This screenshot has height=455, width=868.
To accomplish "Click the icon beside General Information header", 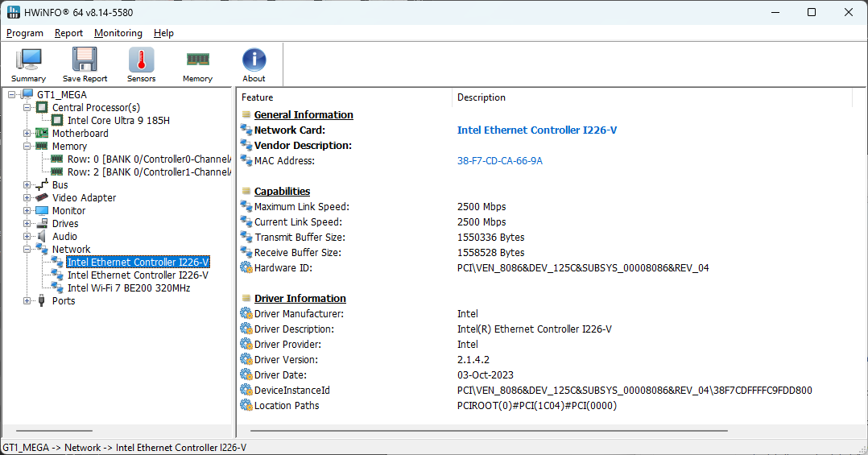I will click(246, 114).
